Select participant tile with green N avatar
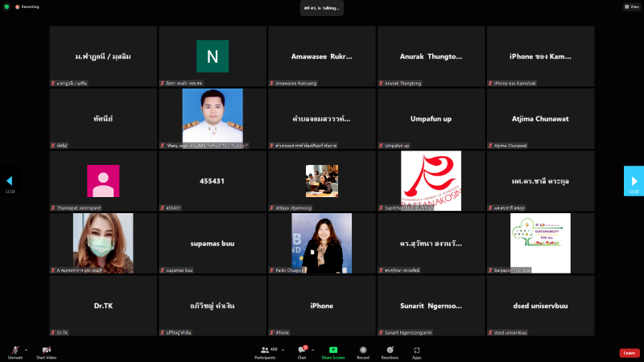This screenshot has width=644, height=362. (213, 56)
